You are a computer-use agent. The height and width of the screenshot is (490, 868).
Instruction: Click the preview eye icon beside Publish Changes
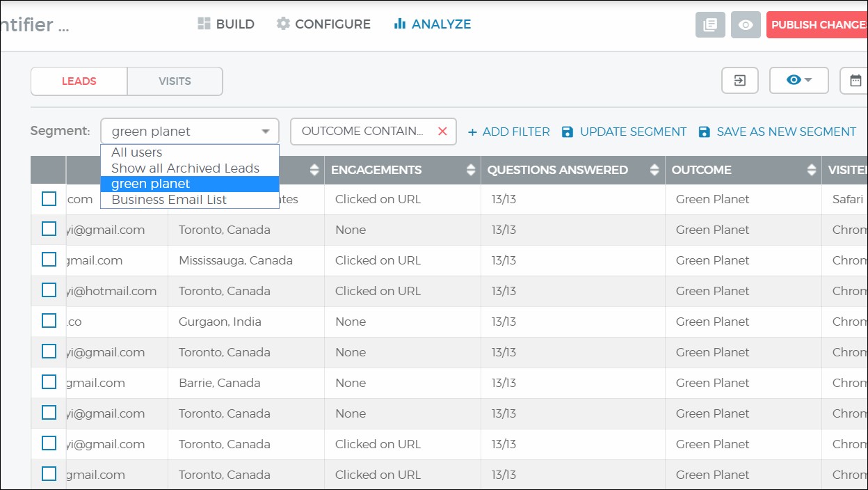click(746, 24)
